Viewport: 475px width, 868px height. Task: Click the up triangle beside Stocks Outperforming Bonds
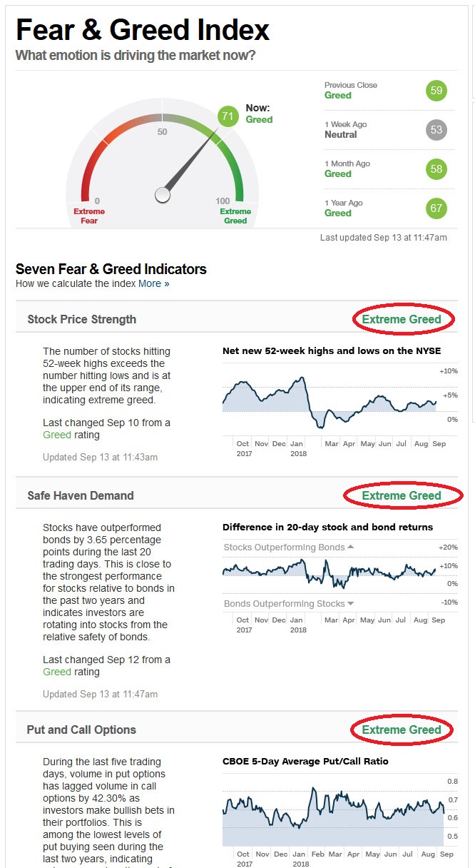pyautogui.click(x=350, y=547)
